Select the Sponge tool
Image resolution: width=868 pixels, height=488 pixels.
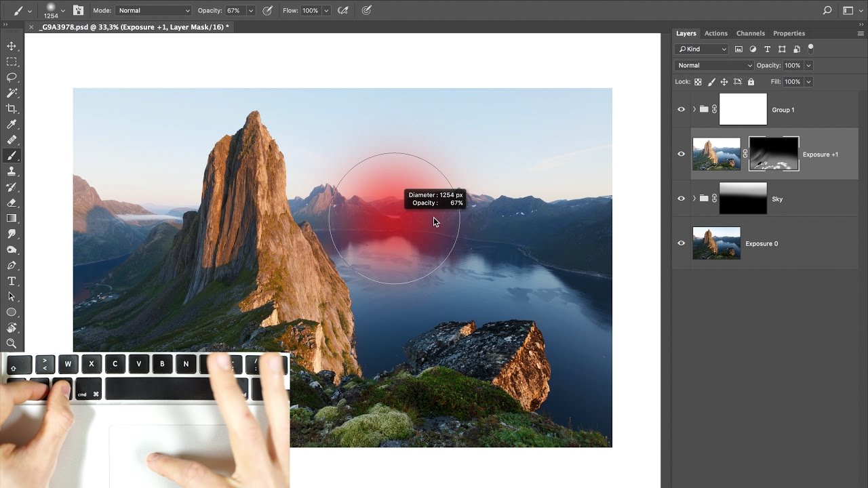click(12, 249)
